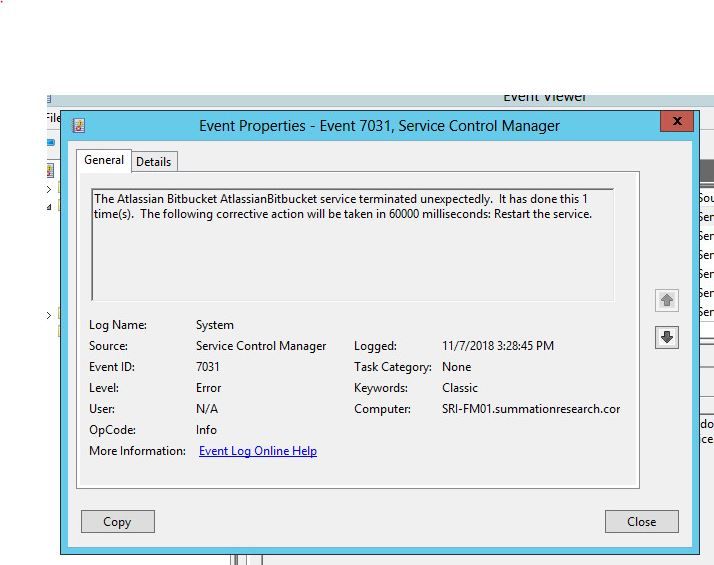Click the Event ID value 7031
Screen dimensions: 714x565
[208, 367]
